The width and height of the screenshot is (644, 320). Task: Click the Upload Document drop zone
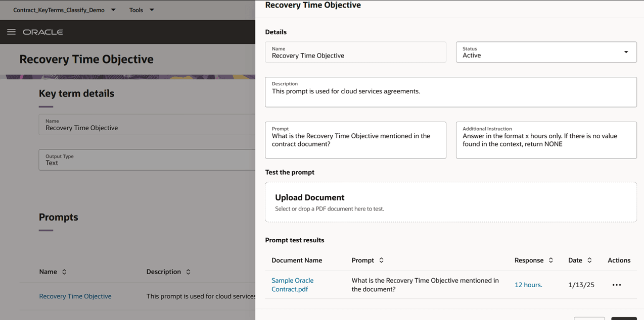pos(450,202)
